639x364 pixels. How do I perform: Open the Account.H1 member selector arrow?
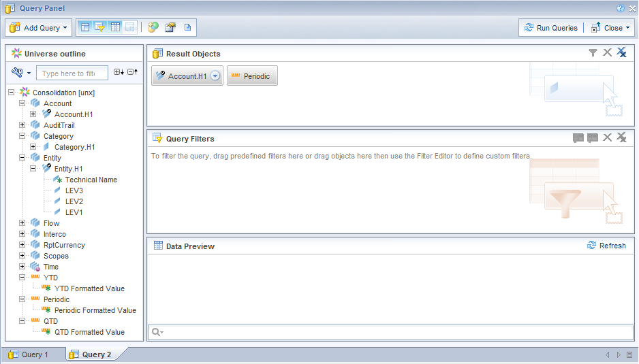tap(215, 76)
